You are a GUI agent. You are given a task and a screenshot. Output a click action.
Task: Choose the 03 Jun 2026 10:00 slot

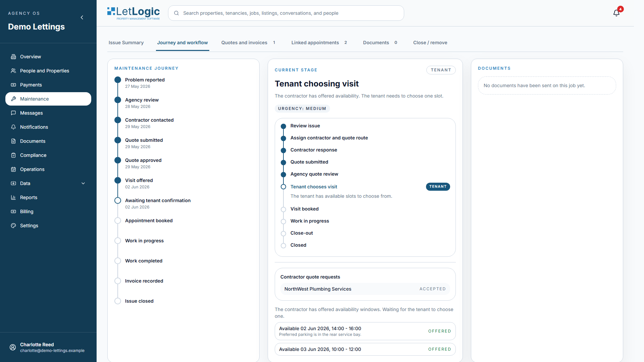coord(365,349)
